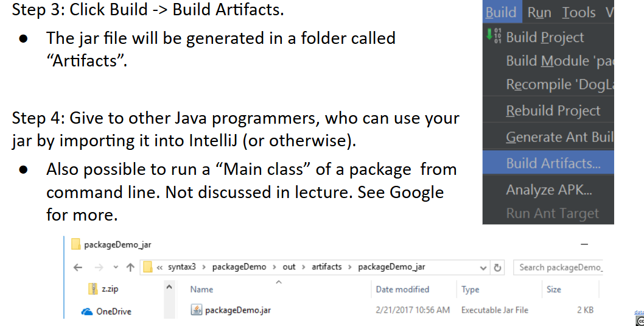Click the address bar folder icon

pos(148,268)
